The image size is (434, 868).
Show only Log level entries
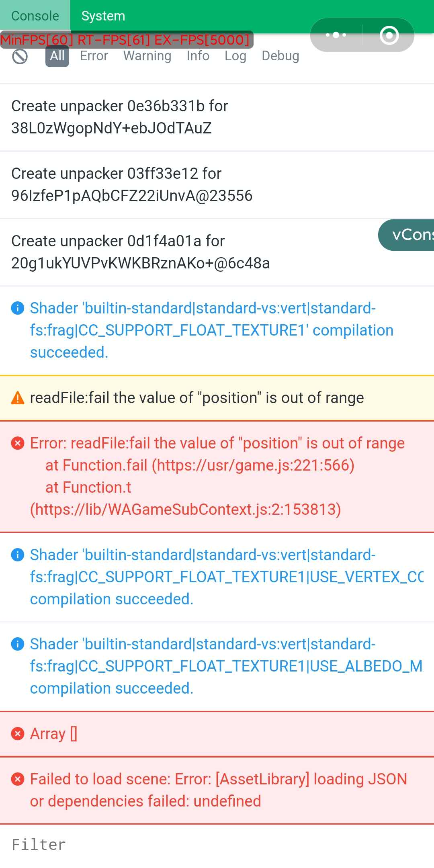(x=235, y=56)
